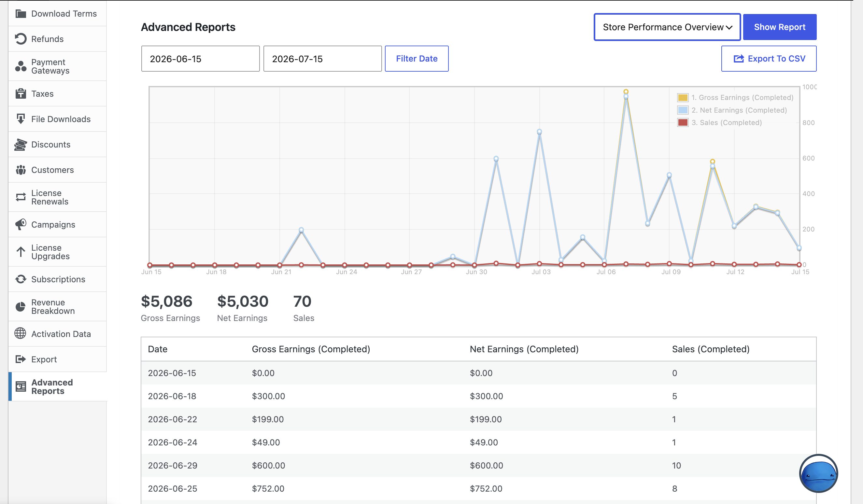Click the Activation Data globe icon
The height and width of the screenshot is (504, 863).
pos(20,333)
